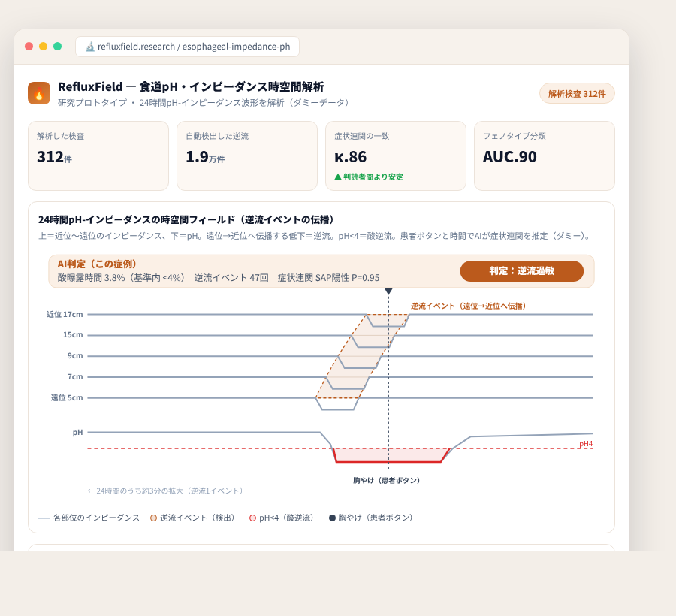Click the RefluxField flame logo icon
Screen dimensions: 676x616
39,93
